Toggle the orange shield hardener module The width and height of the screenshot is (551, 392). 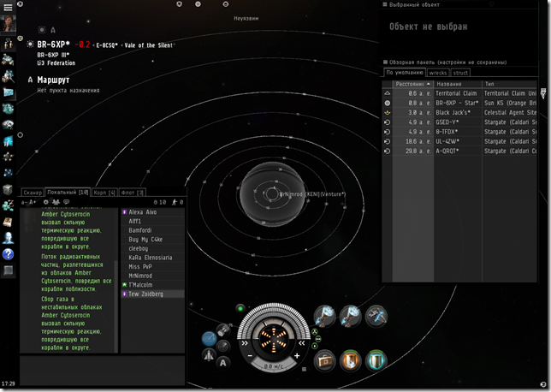350,360
